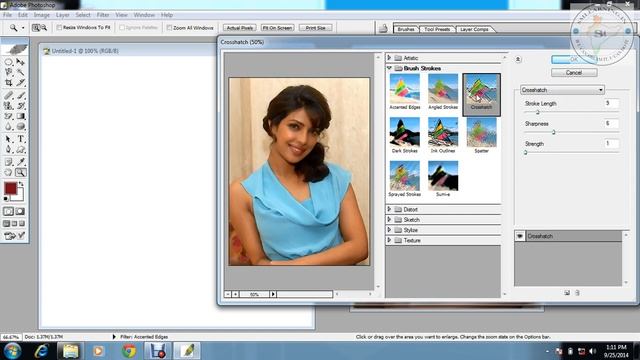Select the Hand tool
Image resolution: width=640 pixels, height=360 pixels.
9,172
